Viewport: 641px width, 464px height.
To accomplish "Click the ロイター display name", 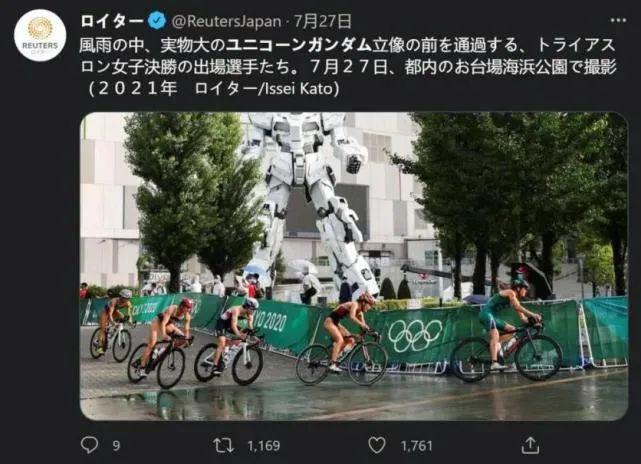I will (112, 21).
